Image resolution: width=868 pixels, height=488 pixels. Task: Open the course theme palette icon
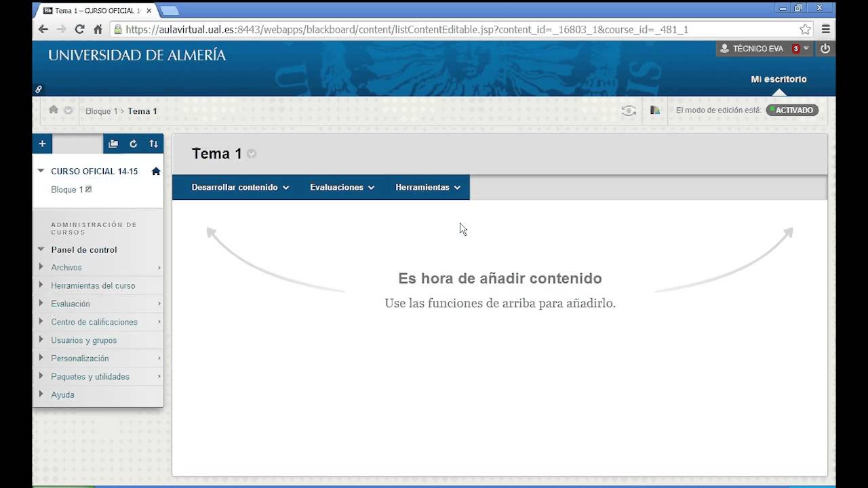click(655, 110)
